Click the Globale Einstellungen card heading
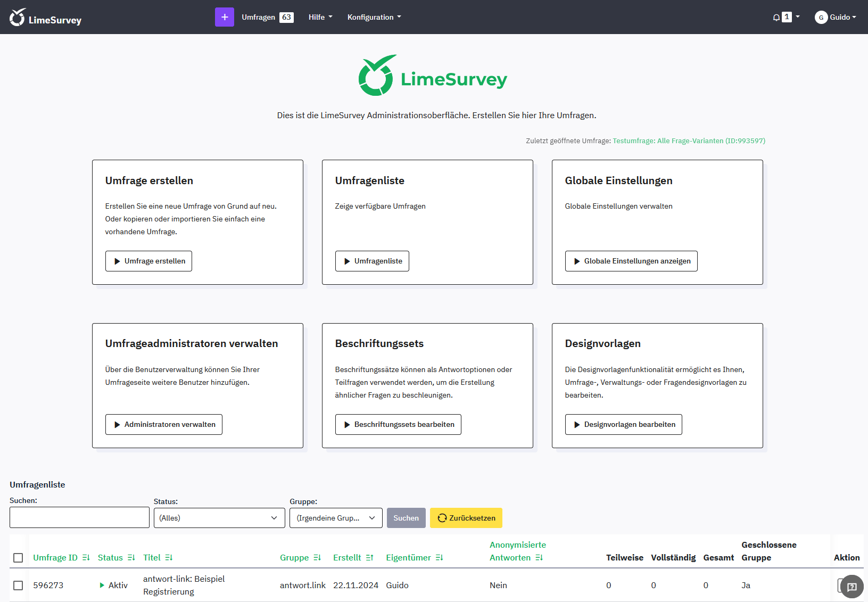This screenshot has height=602, width=868. (x=618, y=180)
